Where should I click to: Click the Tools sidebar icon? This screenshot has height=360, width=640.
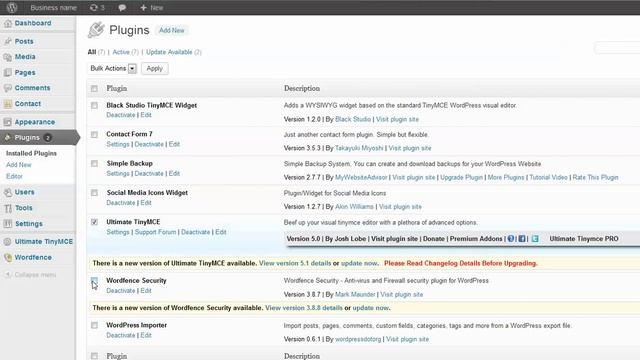pyautogui.click(x=8, y=208)
